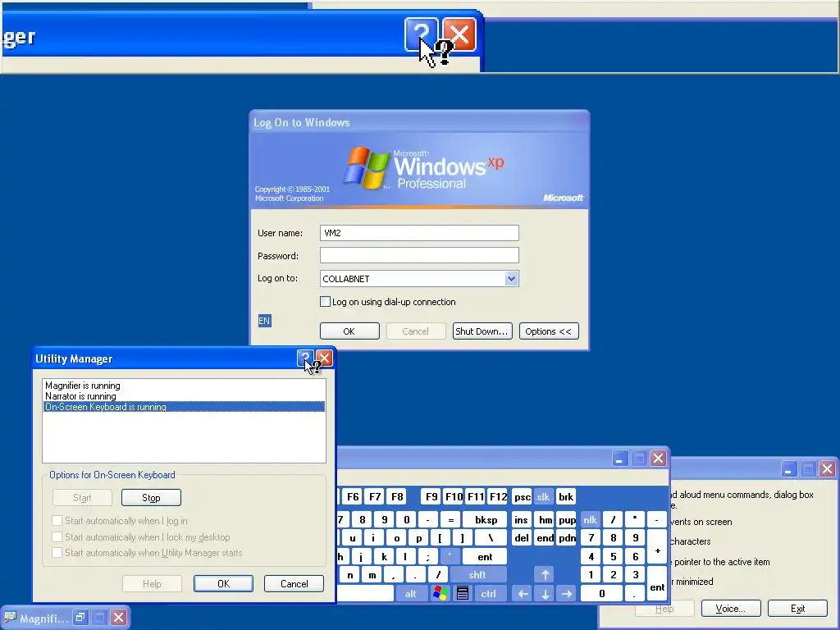Toggle the nlk num lock key
The width and height of the screenshot is (840, 630).
(591, 519)
